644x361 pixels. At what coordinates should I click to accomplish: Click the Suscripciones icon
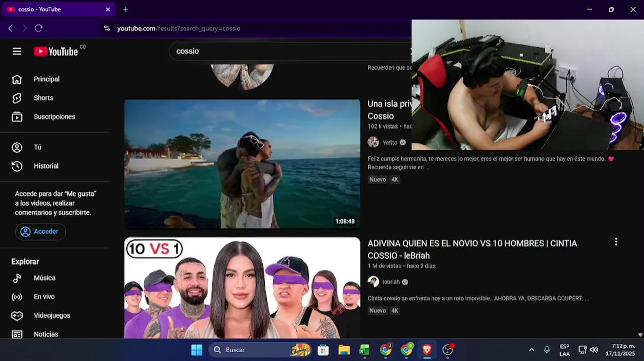[17, 117]
